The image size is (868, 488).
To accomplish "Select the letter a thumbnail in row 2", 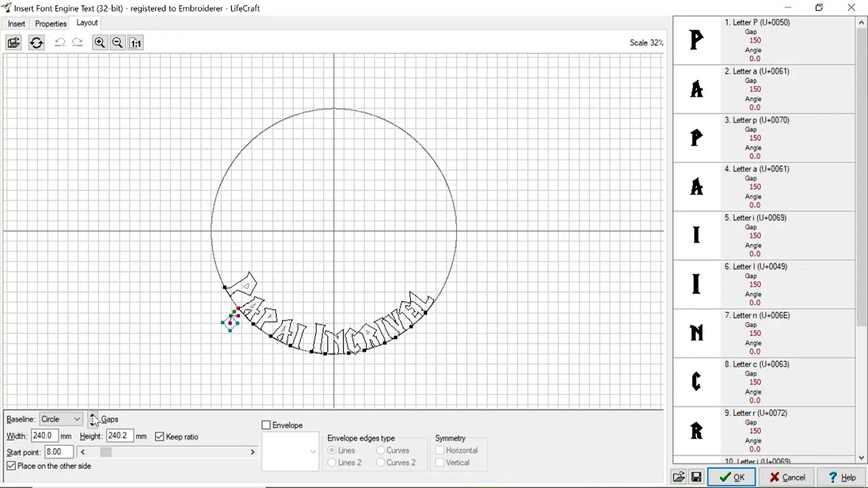I will [x=696, y=89].
